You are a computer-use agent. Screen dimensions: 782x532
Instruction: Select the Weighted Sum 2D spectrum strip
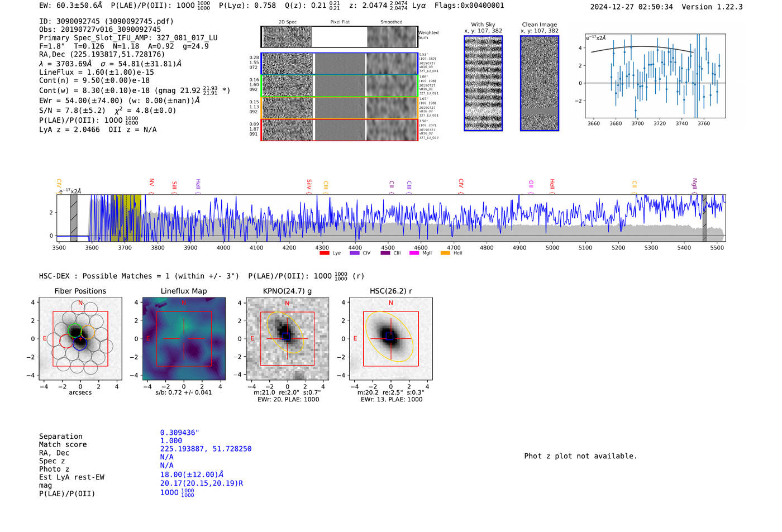click(339, 37)
